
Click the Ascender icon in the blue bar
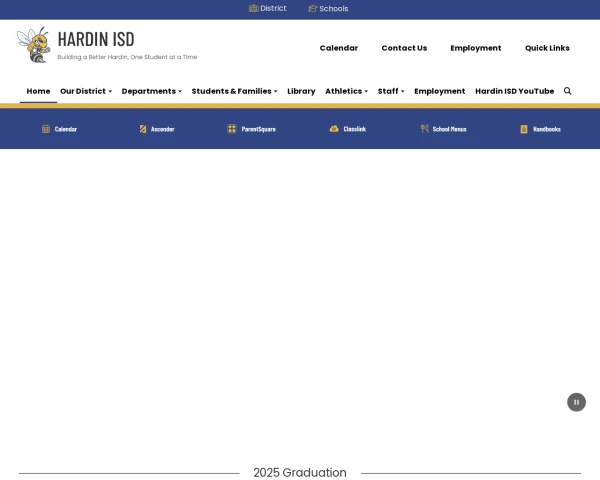tap(143, 129)
